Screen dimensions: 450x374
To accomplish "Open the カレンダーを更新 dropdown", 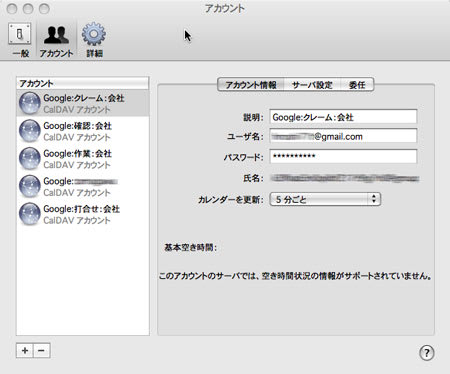I will (x=325, y=199).
